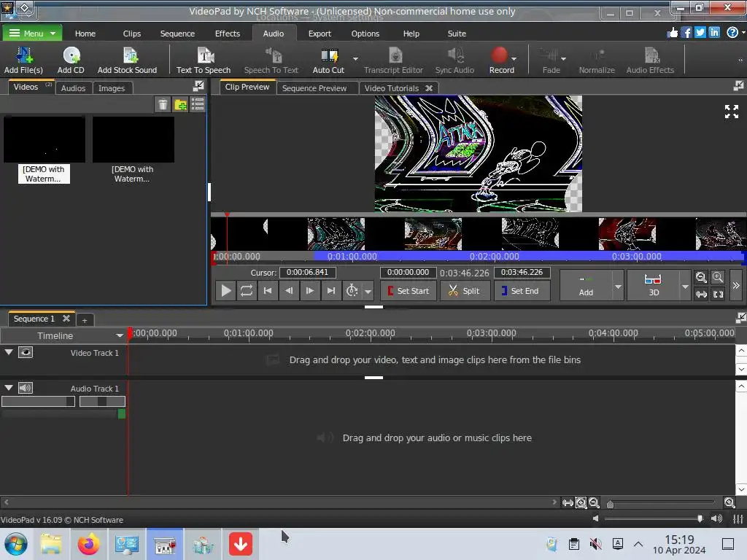Image resolution: width=747 pixels, height=560 pixels.
Task: Click the Cursor time input field
Action: click(x=308, y=272)
